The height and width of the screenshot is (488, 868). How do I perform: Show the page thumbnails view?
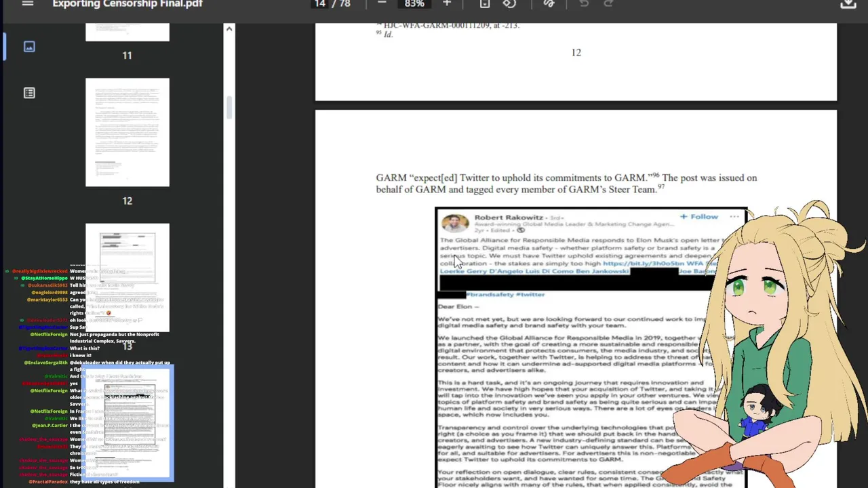click(x=29, y=47)
